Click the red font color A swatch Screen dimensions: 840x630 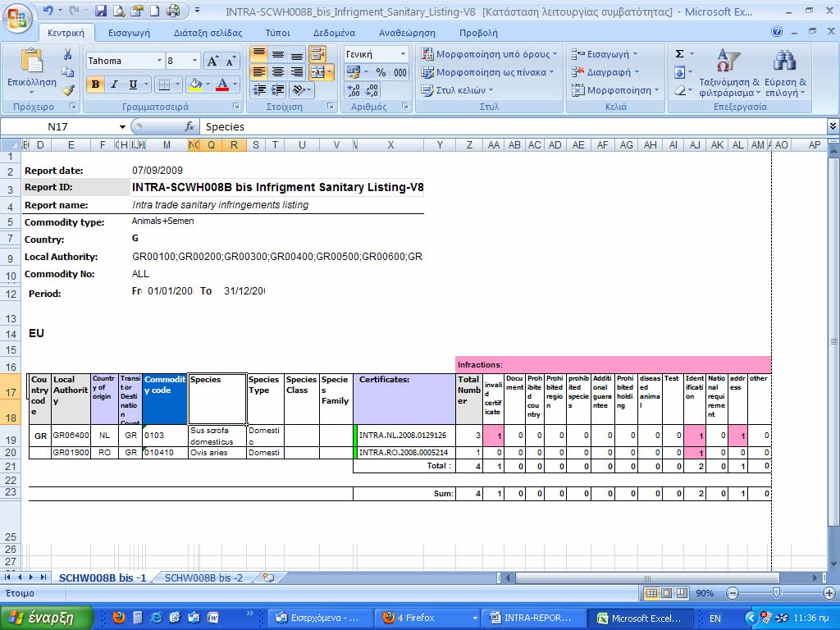pyautogui.click(x=222, y=84)
